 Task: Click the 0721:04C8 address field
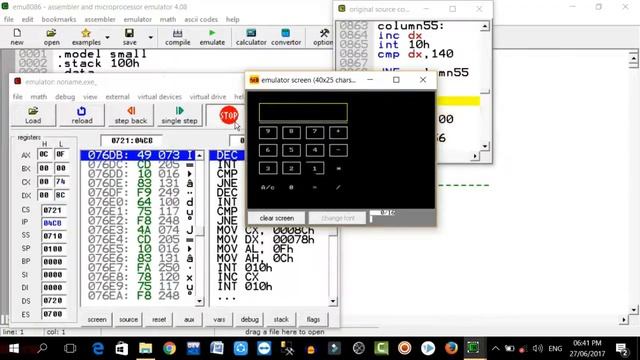click(131, 140)
